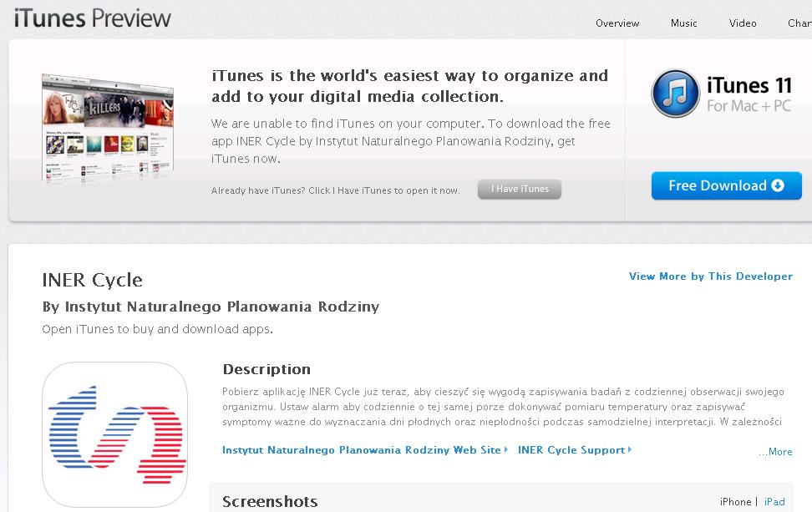Open Instytut Naturalnego Planowania Rodziny Web Site link
This screenshot has height=512, width=812.
(x=362, y=450)
